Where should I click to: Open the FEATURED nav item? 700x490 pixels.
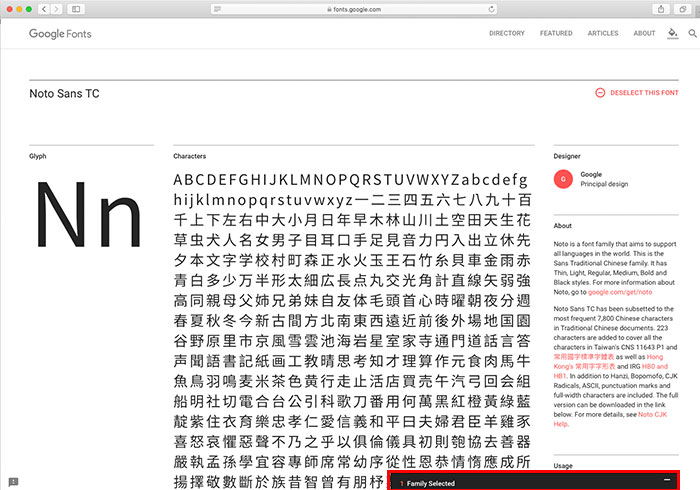pyautogui.click(x=556, y=33)
